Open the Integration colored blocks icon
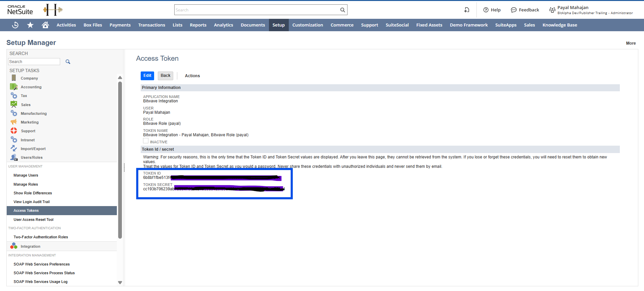Image resolution: width=644 pixels, height=291 pixels. [14, 246]
